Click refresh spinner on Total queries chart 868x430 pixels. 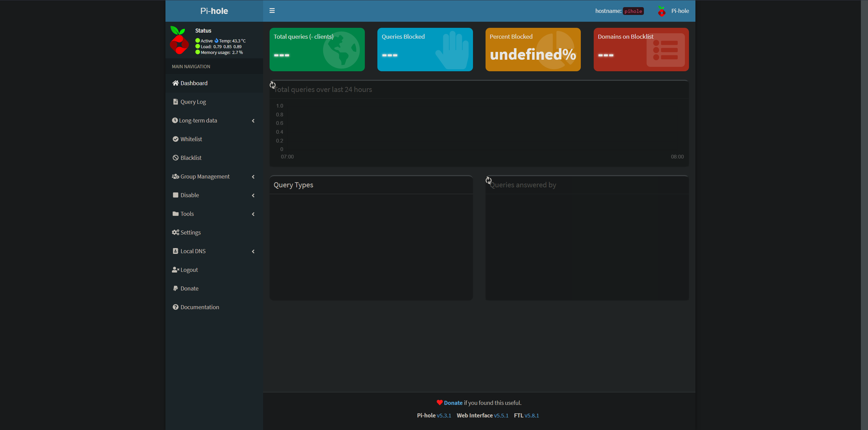click(273, 85)
